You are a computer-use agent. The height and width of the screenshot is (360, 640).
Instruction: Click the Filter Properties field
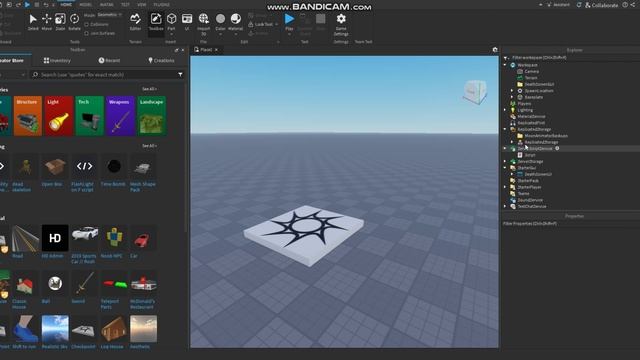(x=571, y=224)
